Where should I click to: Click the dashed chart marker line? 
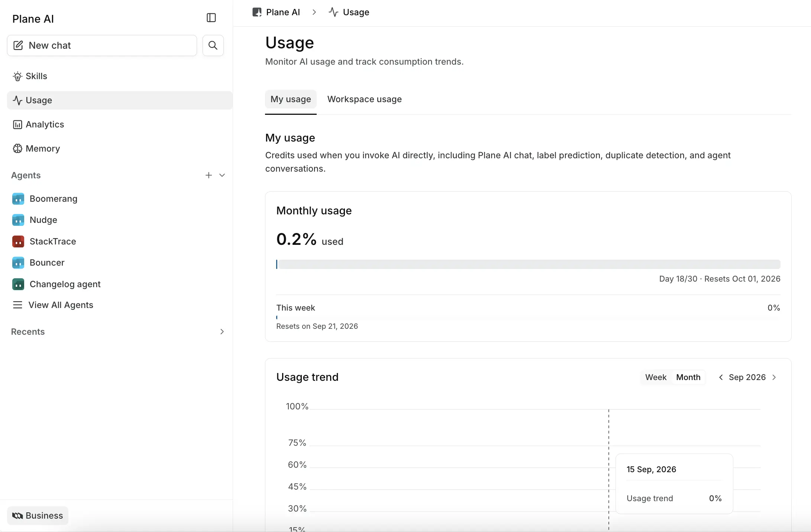click(x=609, y=470)
